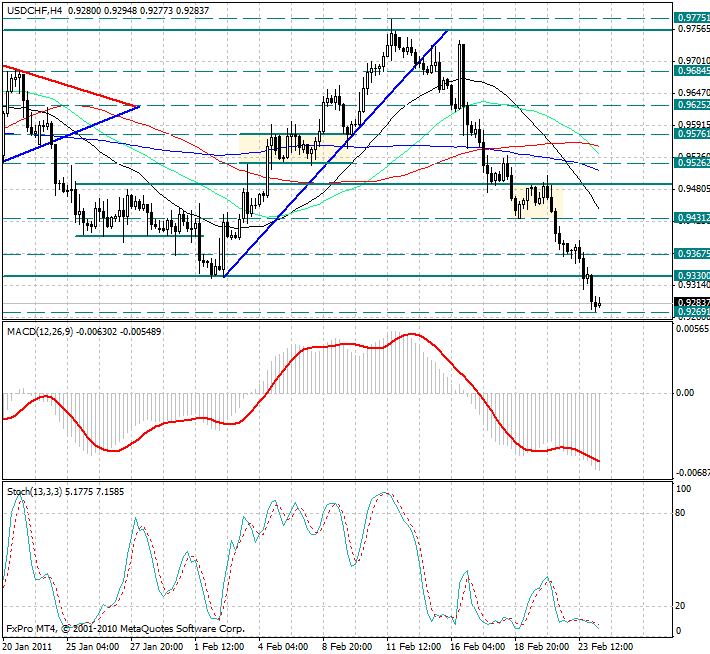
Task: Click the 0.9625 level price tag
Action: point(692,105)
